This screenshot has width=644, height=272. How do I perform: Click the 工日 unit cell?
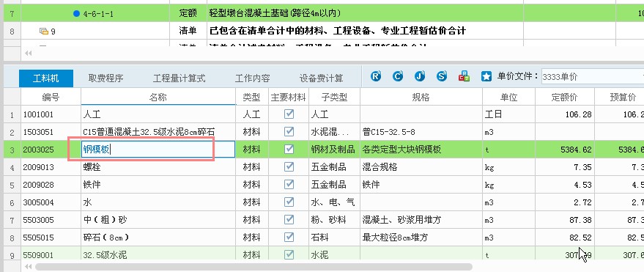coord(508,114)
